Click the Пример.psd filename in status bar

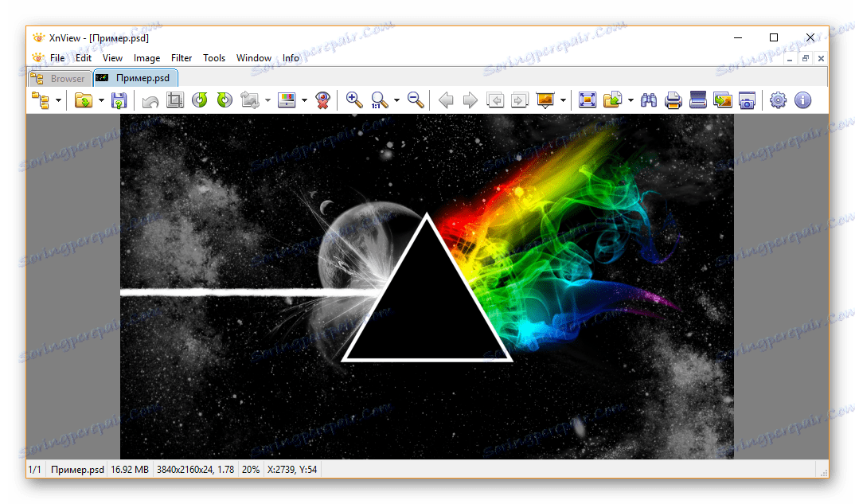pos(77,470)
